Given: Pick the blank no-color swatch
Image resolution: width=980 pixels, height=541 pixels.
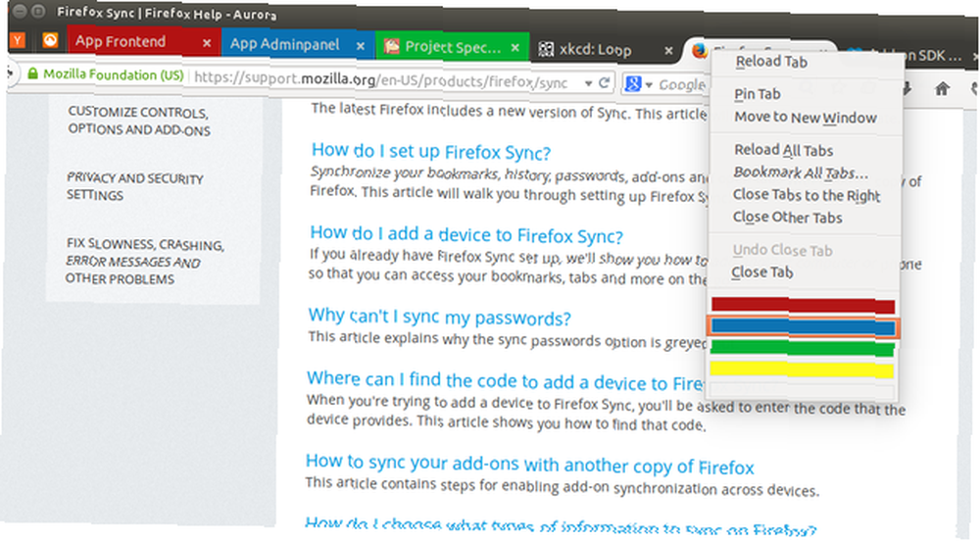Looking at the screenshot, I should (x=802, y=391).
